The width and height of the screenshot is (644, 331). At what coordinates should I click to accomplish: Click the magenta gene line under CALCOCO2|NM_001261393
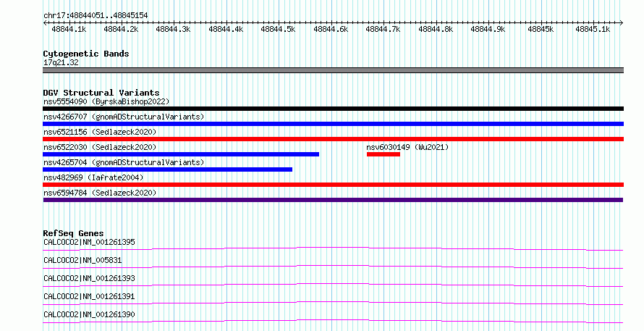[x=333, y=284]
